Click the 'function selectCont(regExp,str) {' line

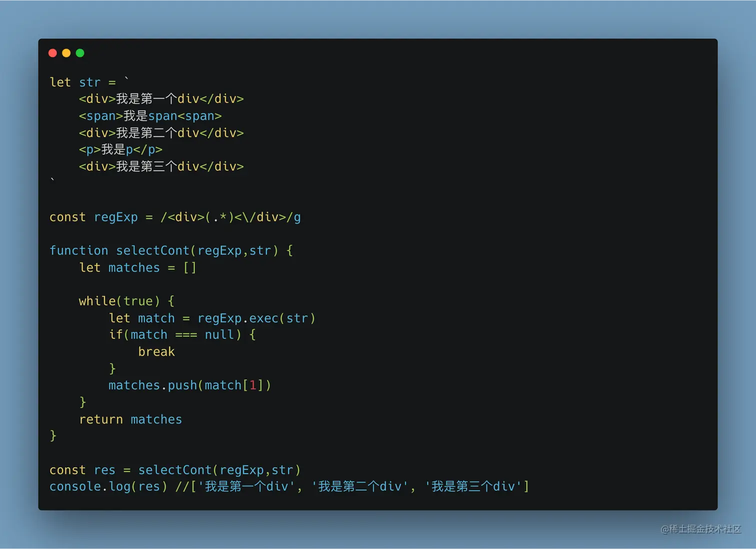click(x=171, y=250)
